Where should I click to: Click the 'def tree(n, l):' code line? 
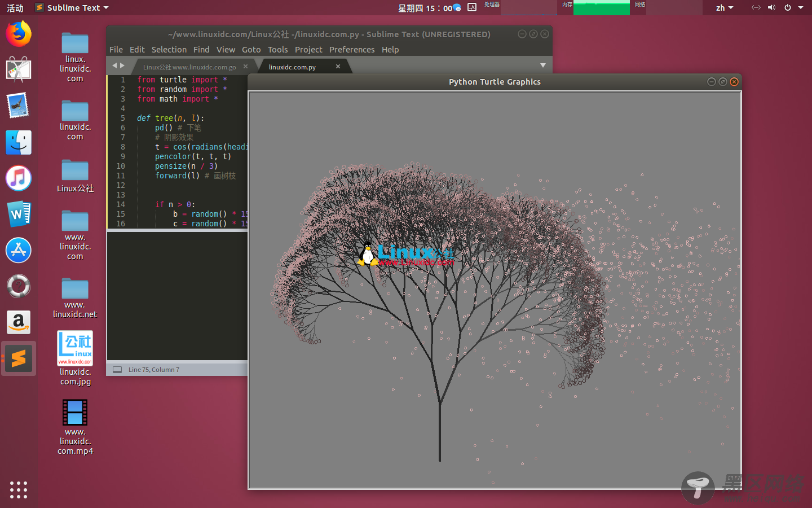pyautogui.click(x=171, y=118)
